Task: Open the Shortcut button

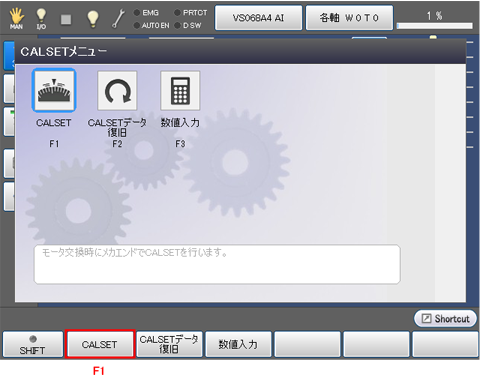Action: (445, 319)
